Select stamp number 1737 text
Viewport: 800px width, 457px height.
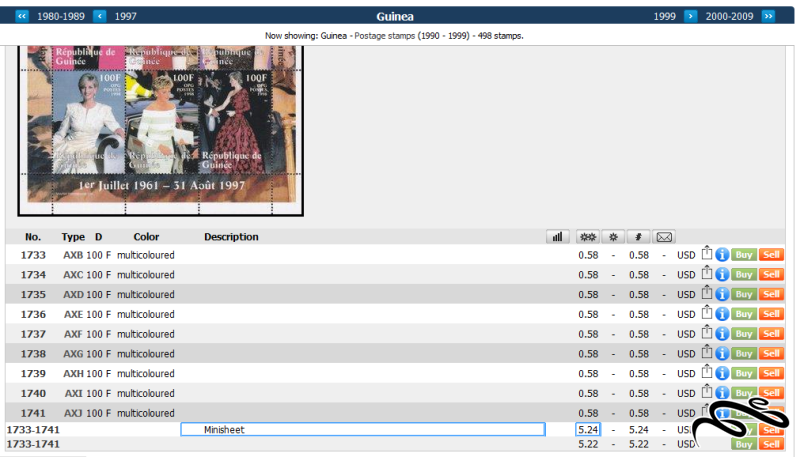pos(33,334)
